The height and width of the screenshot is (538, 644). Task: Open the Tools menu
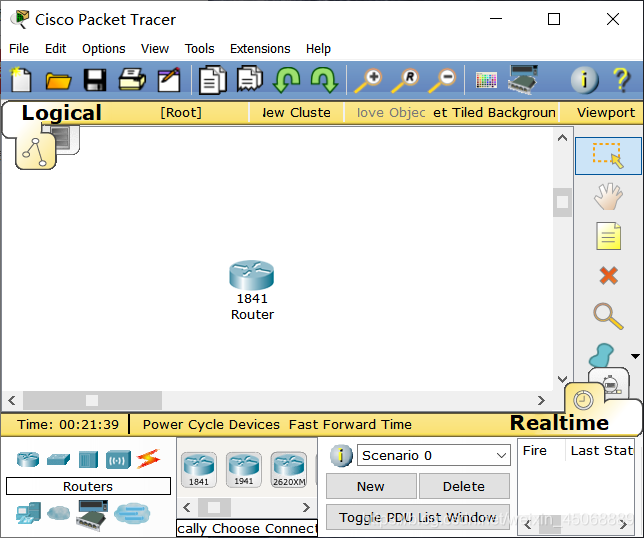coord(199,48)
